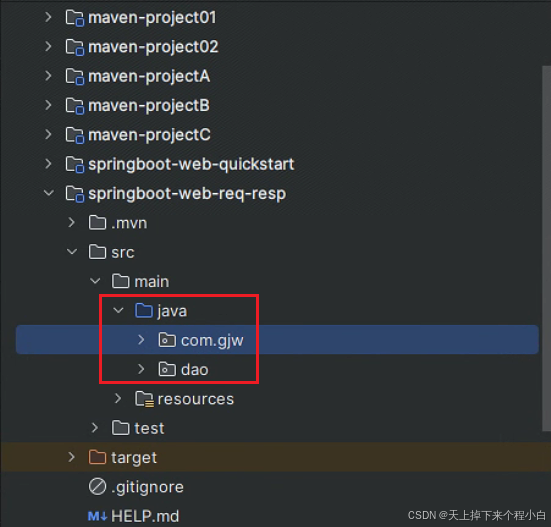
Task: Click the test folder icon
Action: coord(121,428)
